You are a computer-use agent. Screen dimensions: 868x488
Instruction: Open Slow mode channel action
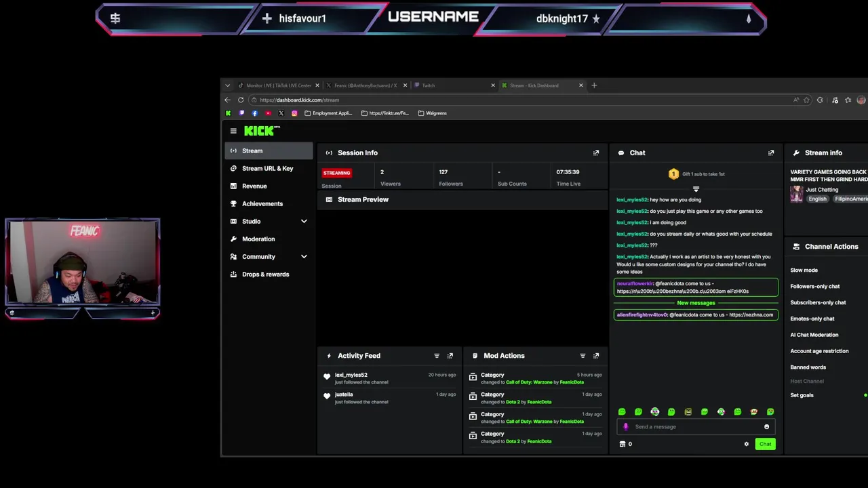click(804, 270)
